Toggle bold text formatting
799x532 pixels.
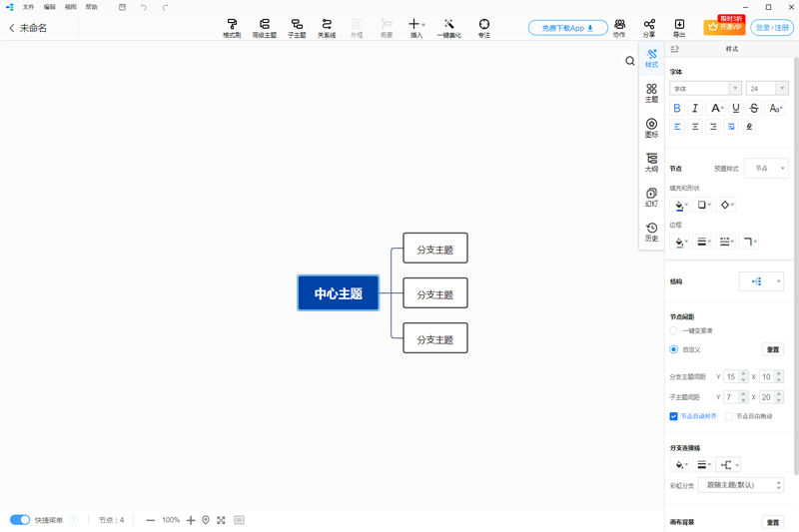(x=677, y=108)
